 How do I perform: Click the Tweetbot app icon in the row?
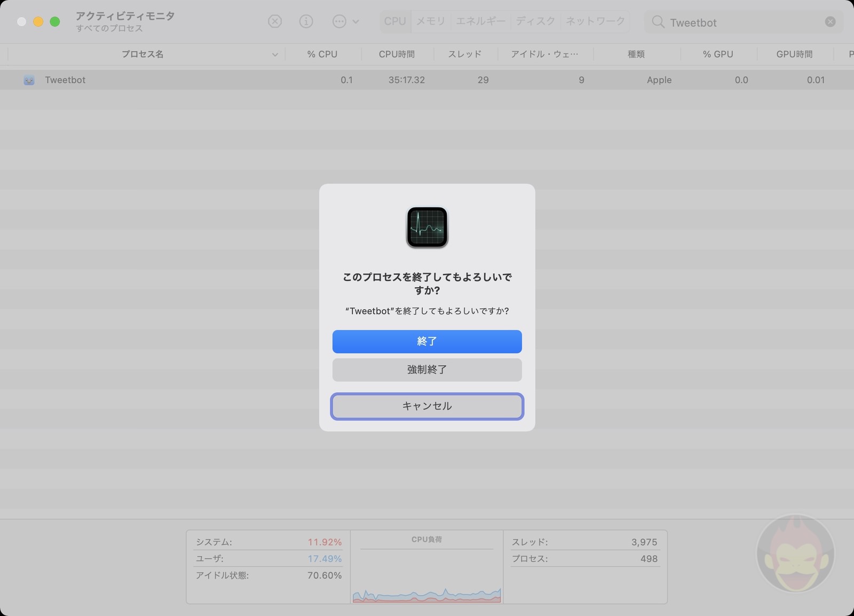click(29, 80)
